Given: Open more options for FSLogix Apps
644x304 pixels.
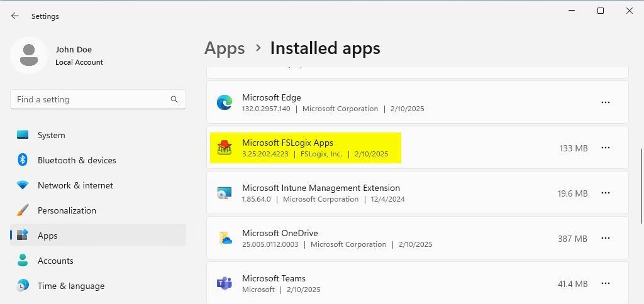Looking at the screenshot, I should coord(605,148).
